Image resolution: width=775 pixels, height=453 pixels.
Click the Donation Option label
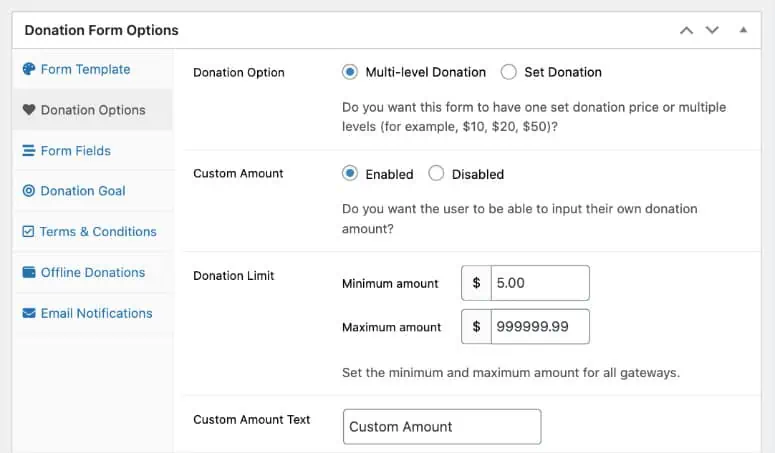239,73
